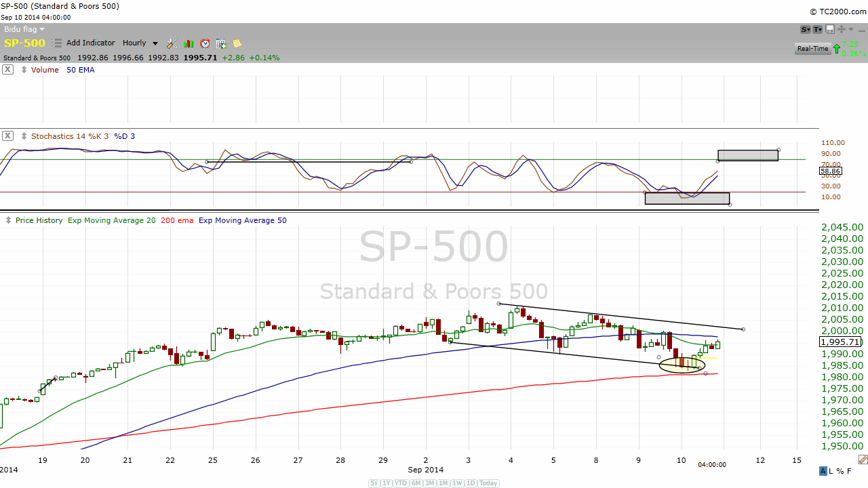Viewport: 868px width, 488px height.
Task: Select the 6M time range tab
Action: (416, 483)
